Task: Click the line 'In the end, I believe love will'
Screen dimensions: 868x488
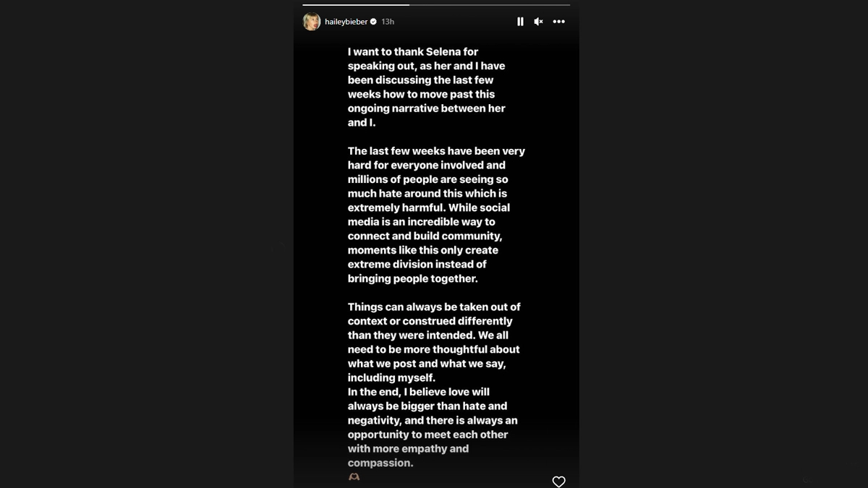Action: (x=418, y=392)
